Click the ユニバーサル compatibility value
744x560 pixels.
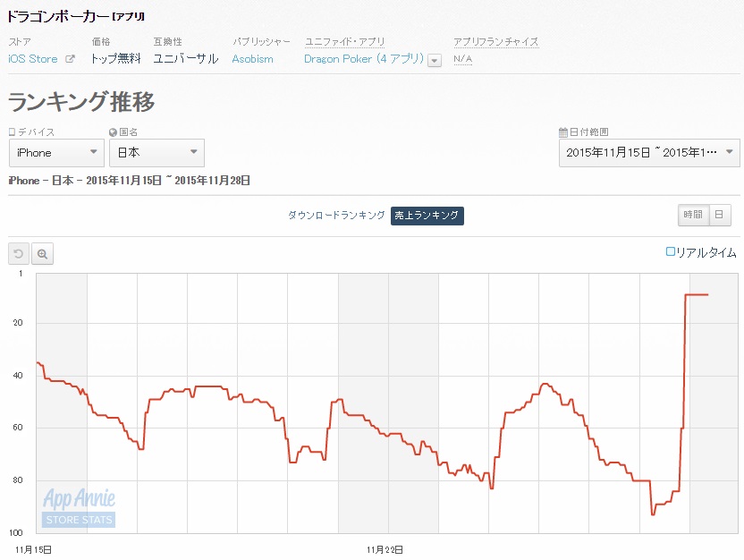(185, 59)
